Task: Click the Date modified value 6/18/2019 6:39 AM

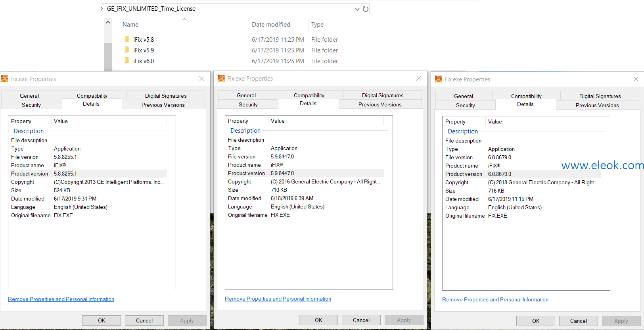Action: point(292,198)
